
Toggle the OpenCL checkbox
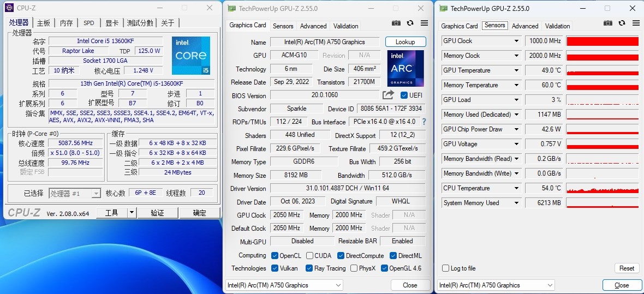275,256
